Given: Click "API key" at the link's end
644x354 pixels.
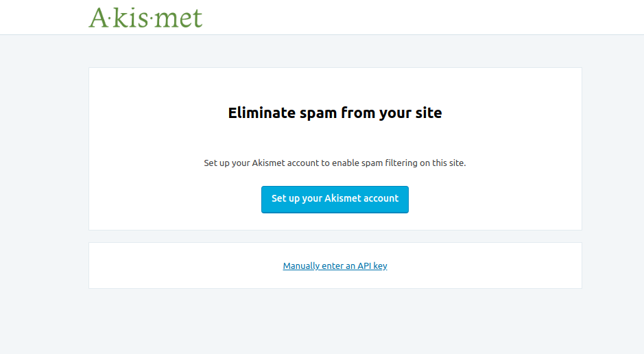Looking at the screenshot, I should pos(372,266).
